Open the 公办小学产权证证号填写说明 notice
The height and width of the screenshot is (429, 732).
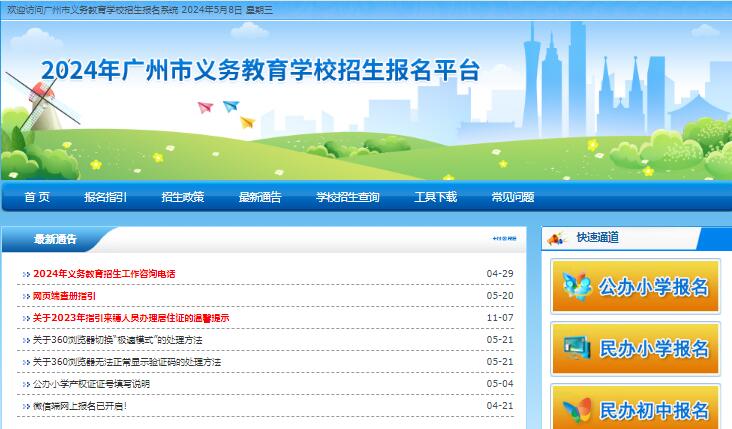(91, 384)
